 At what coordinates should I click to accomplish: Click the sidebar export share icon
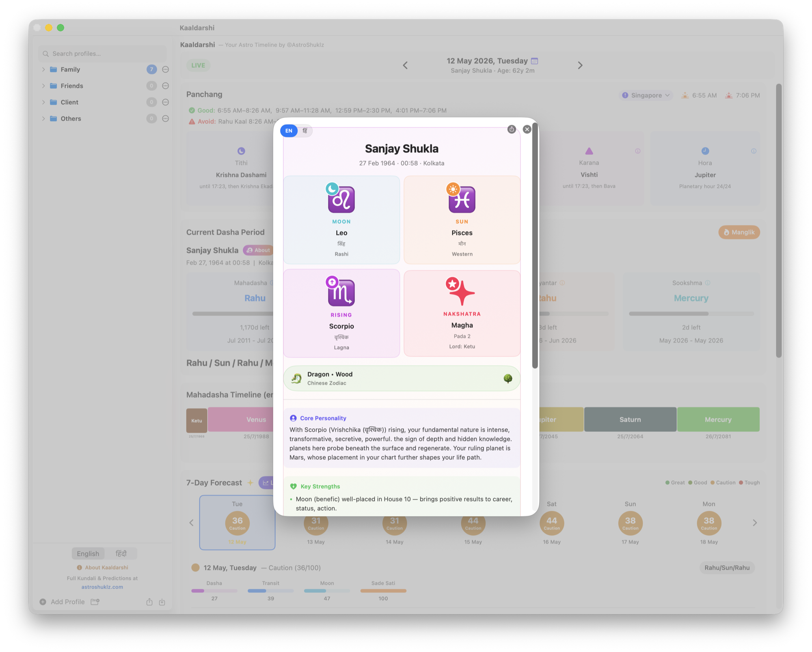149,602
